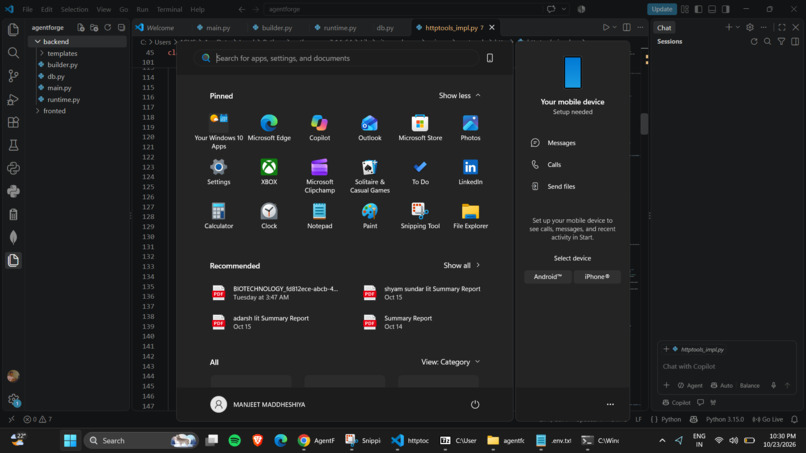806x453 pixels.
Task: Launch To Do app
Action: (420, 172)
